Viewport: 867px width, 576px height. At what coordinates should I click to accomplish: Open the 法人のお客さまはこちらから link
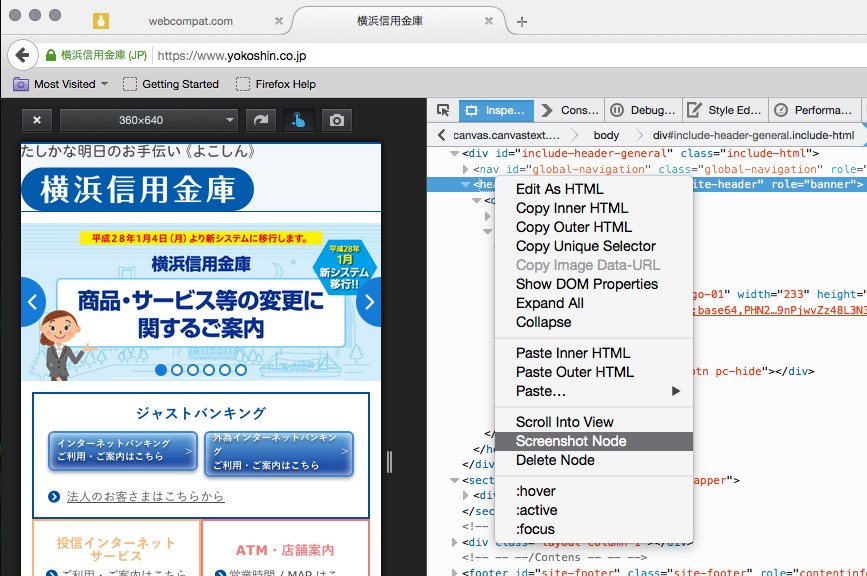pyautogui.click(x=145, y=496)
